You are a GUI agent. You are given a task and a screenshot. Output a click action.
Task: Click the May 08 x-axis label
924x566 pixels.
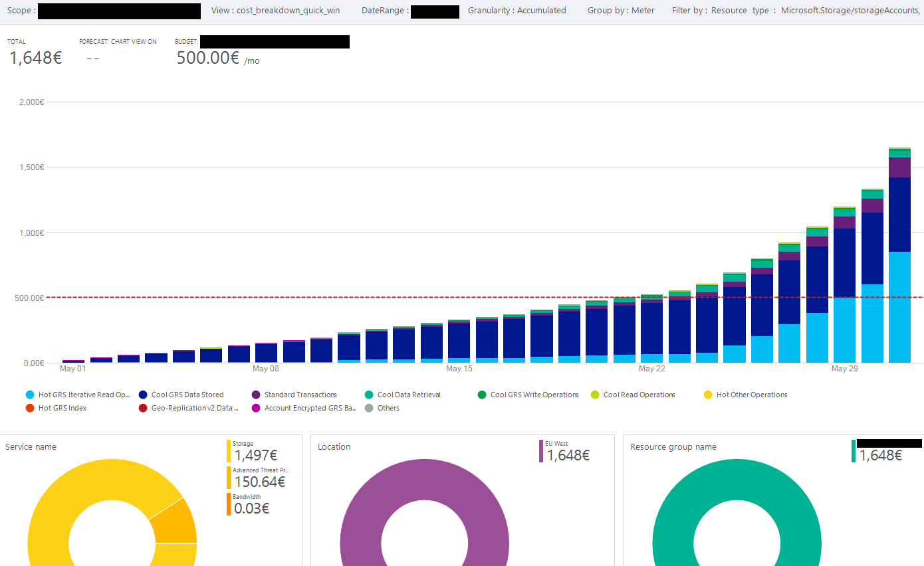tap(266, 369)
